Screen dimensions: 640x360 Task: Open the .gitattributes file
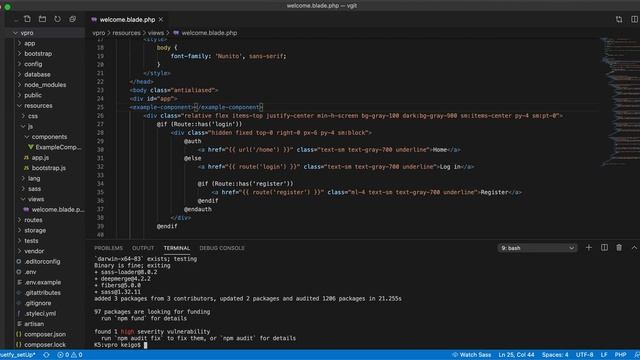pyautogui.click(x=38, y=293)
